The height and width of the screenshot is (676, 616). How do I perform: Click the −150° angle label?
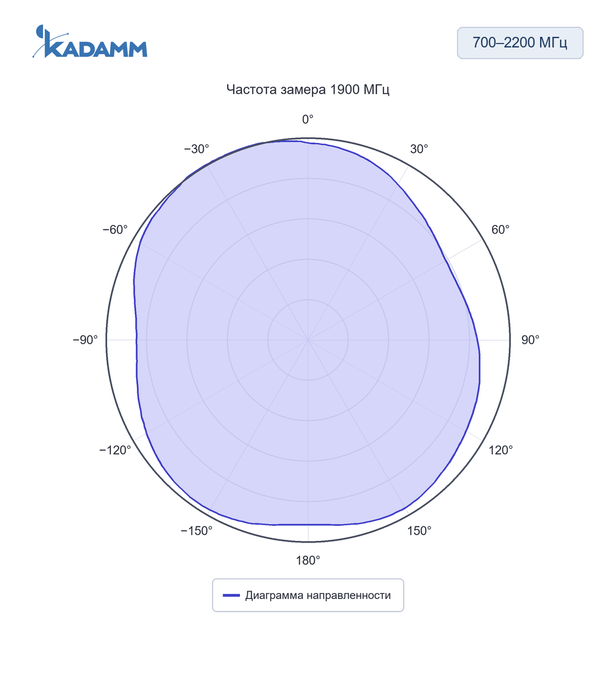coord(196,531)
